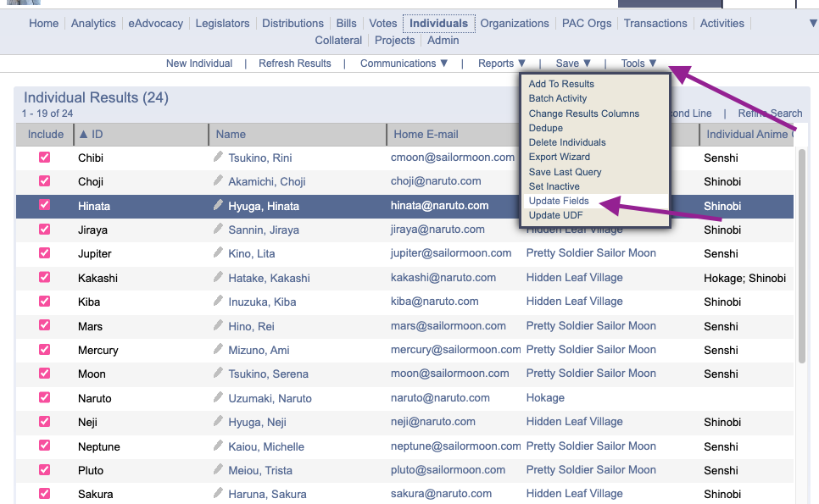Open Uzumaki, Naruto name link

coord(270,398)
